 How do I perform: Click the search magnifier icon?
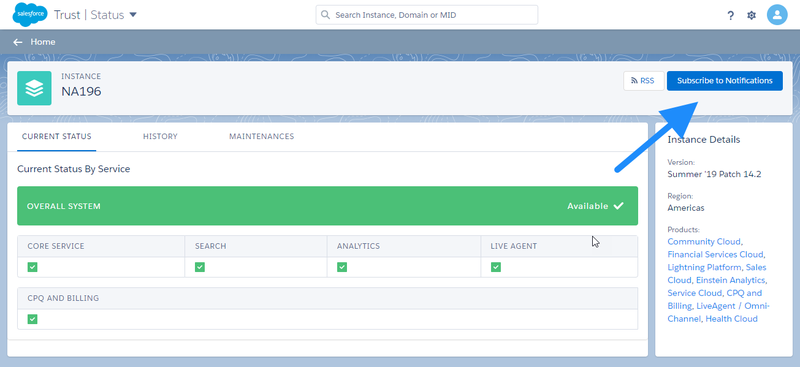(x=325, y=15)
